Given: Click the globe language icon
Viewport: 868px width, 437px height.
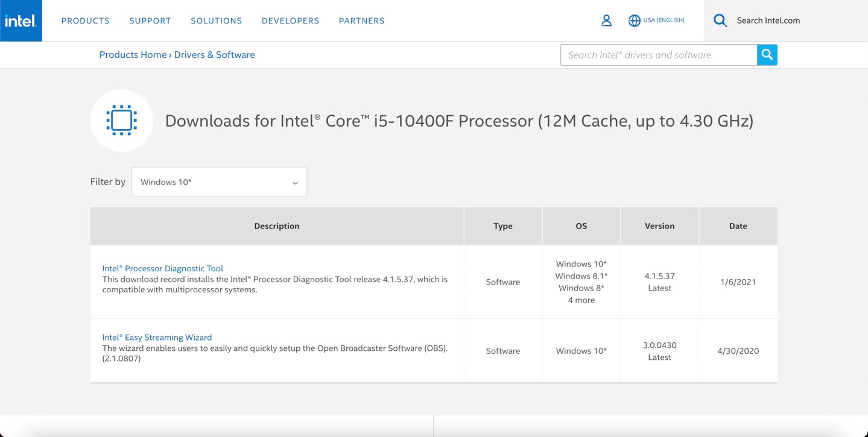Looking at the screenshot, I should coord(634,20).
